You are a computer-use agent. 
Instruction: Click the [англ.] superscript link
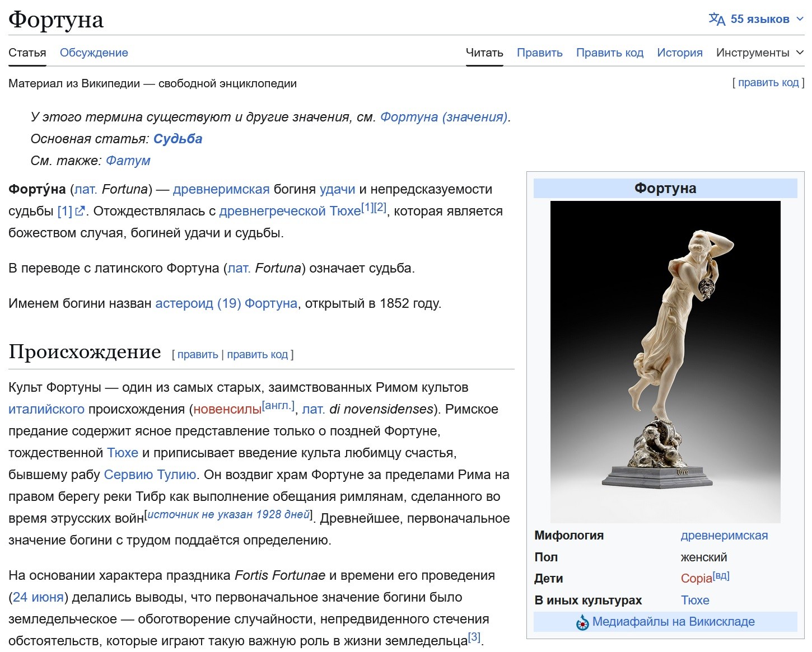[278, 405]
